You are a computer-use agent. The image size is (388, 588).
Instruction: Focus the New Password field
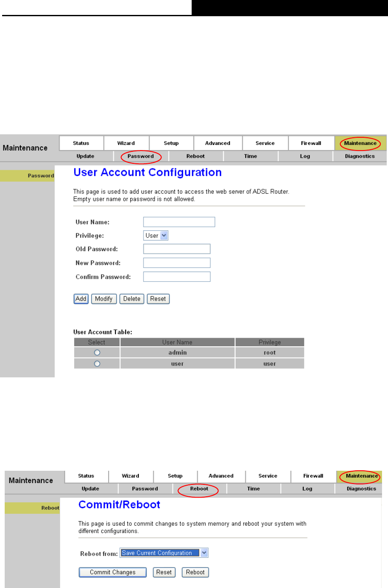tap(177, 263)
